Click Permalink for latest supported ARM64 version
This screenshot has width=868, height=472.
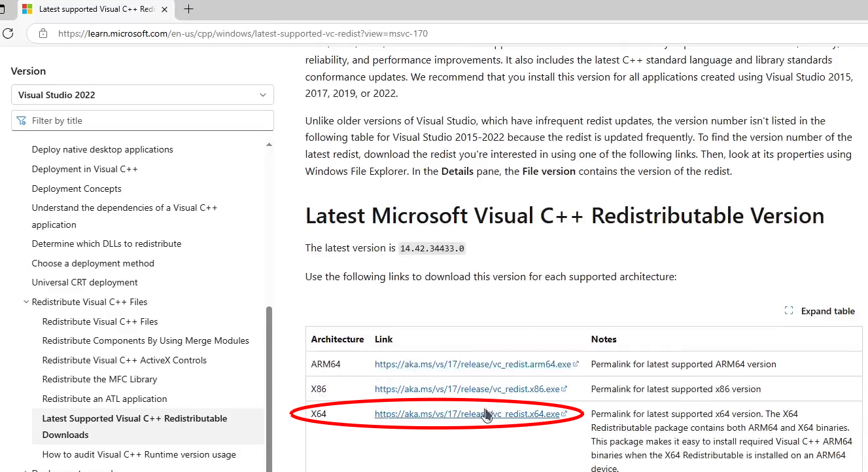(684, 364)
